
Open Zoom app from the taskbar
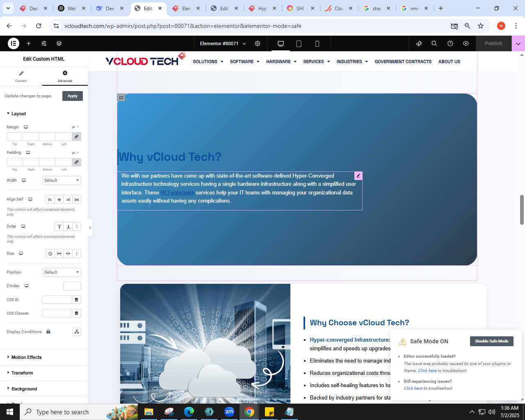(x=229, y=412)
